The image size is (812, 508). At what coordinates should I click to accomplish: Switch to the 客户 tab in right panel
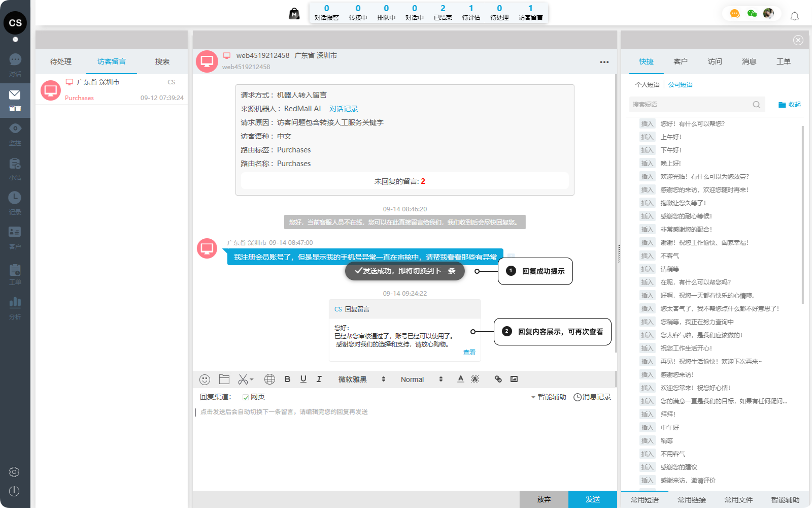[x=680, y=61]
